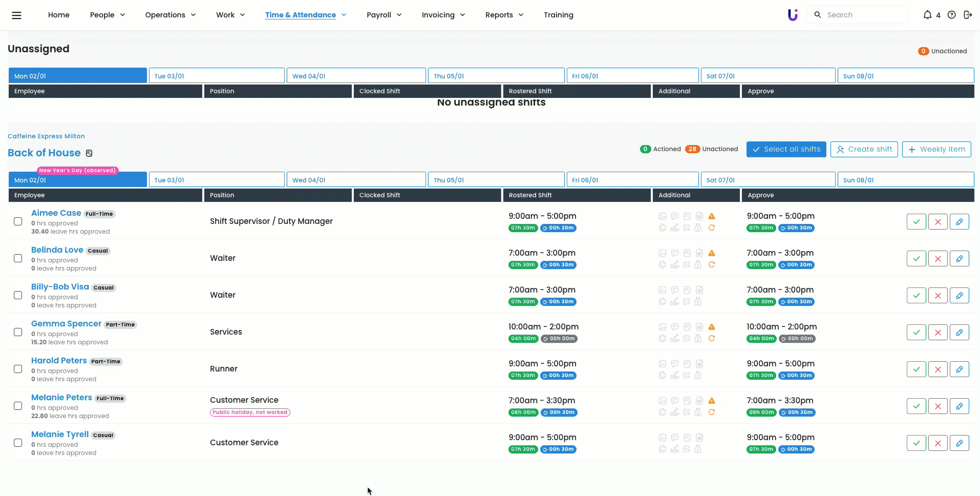This screenshot has width=980, height=496.
Task: Click warning triangle on Melanie Peters row
Action: pyautogui.click(x=712, y=401)
